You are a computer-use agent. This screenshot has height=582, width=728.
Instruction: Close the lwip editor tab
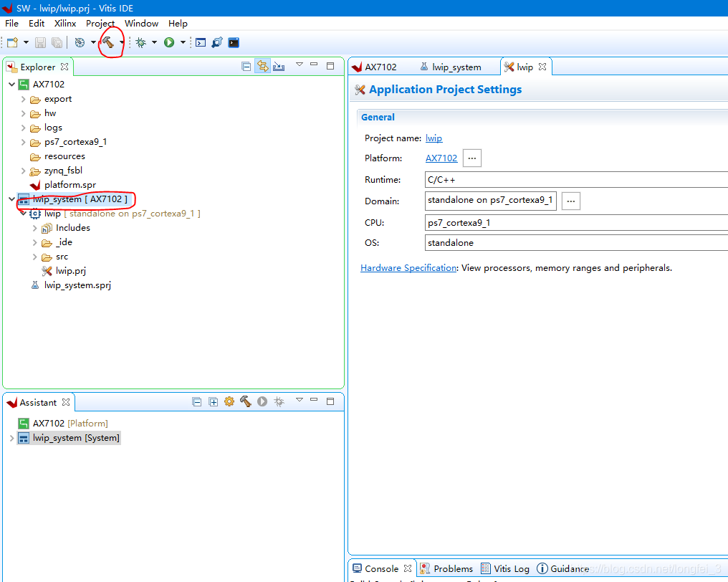coord(542,67)
